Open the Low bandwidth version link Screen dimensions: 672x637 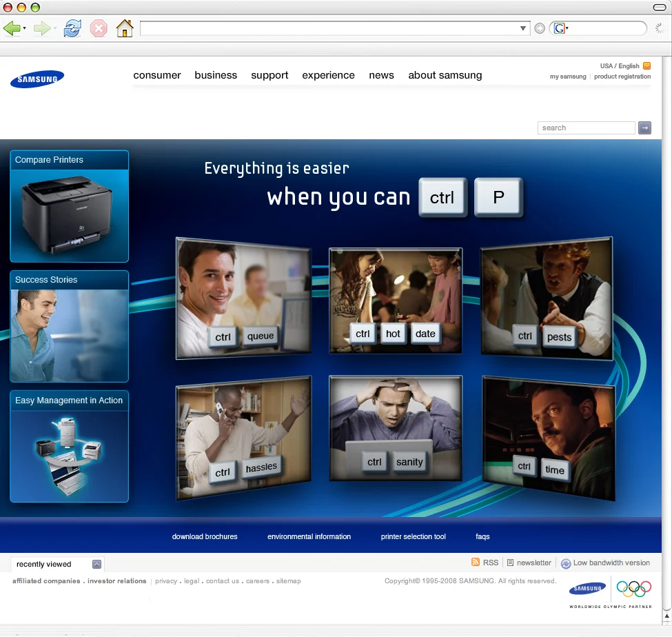tap(611, 563)
